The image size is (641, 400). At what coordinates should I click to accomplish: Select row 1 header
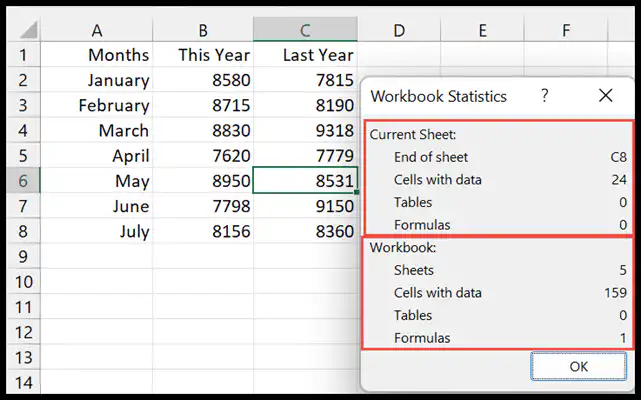[24, 55]
